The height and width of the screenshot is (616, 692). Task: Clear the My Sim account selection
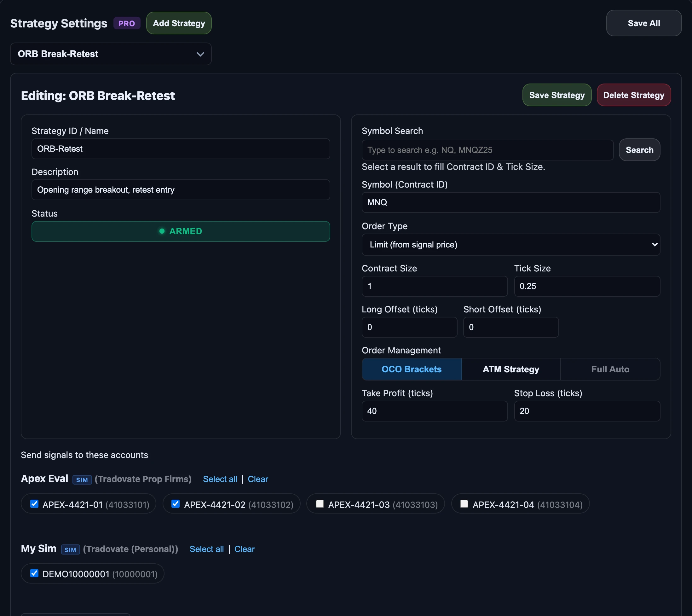tap(245, 549)
